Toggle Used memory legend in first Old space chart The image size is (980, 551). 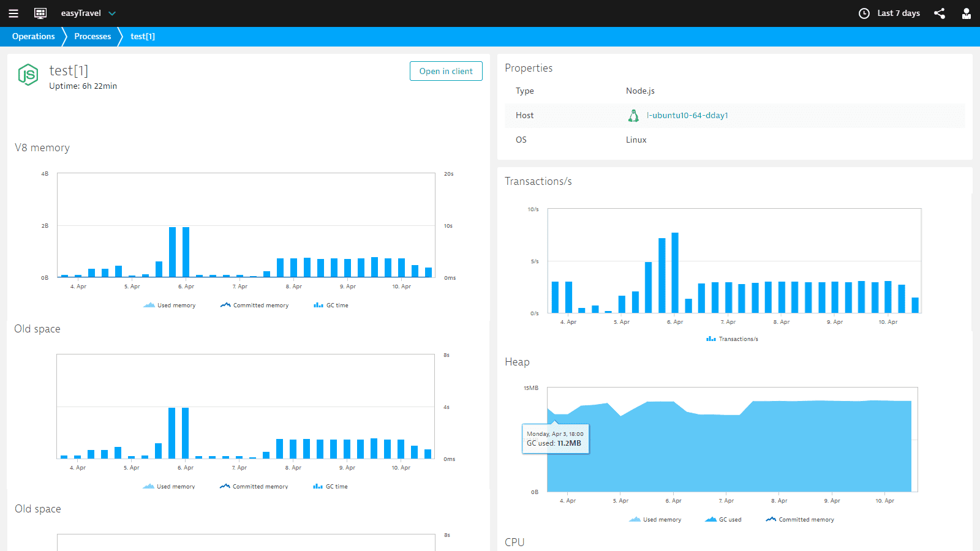(168, 486)
